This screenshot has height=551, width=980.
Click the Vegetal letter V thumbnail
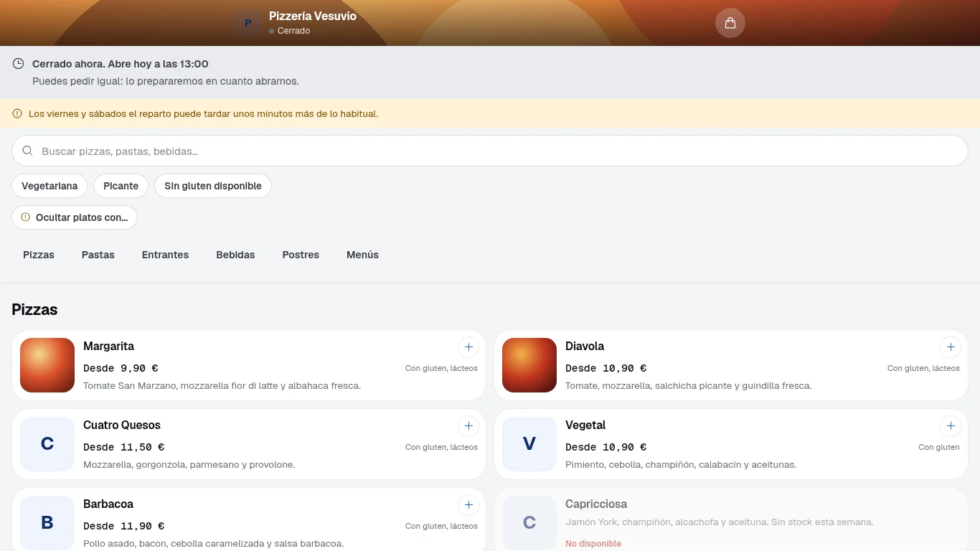tap(529, 444)
